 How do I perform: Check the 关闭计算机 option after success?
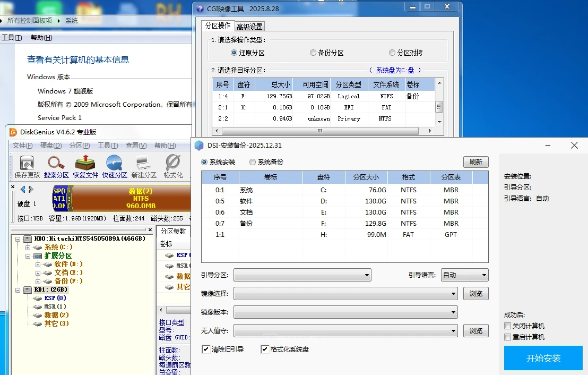508,326
